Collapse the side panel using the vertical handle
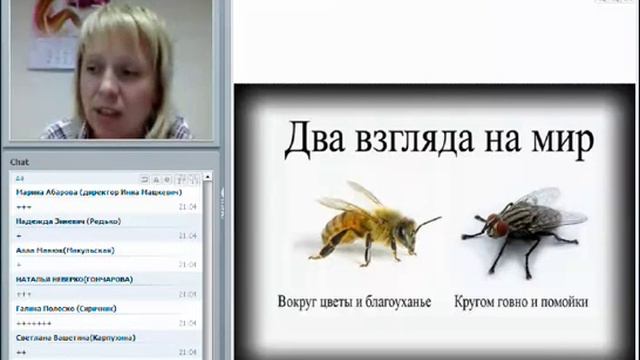Viewport: 640px width, 360px height. point(222,203)
